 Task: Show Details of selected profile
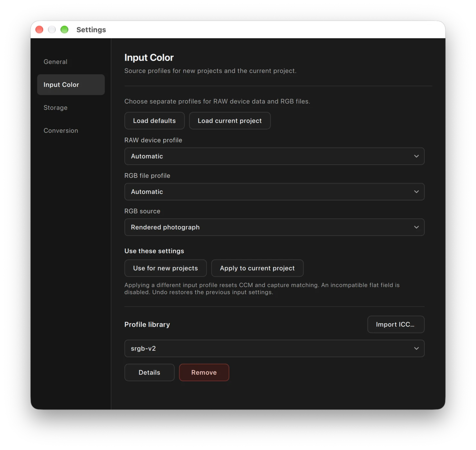pyautogui.click(x=149, y=373)
